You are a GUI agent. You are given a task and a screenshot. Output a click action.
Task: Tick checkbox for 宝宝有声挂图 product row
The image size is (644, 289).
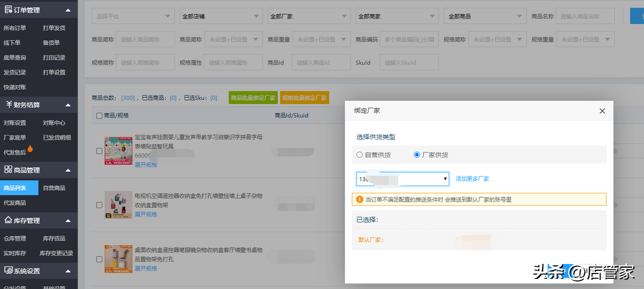[x=99, y=151]
